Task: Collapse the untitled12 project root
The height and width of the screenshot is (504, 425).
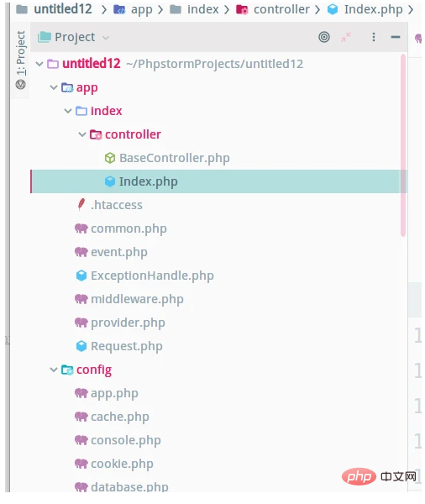Action: (39, 64)
